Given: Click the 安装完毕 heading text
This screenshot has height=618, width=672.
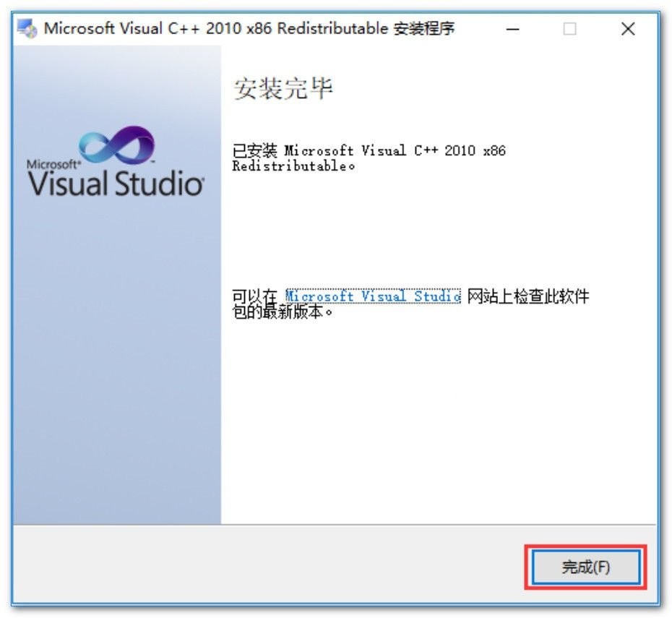Looking at the screenshot, I should tap(283, 89).
